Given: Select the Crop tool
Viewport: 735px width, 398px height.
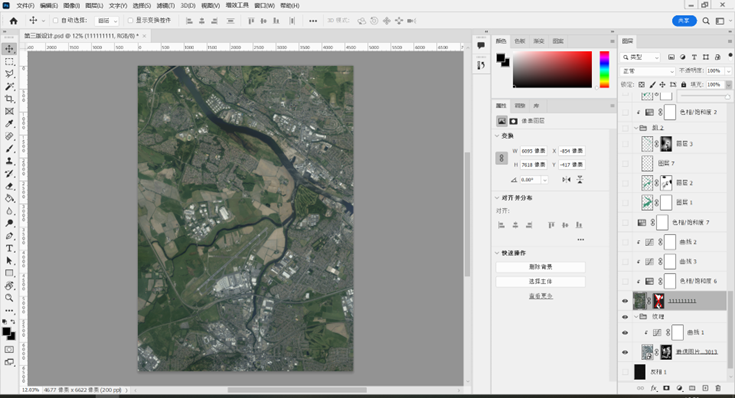Looking at the screenshot, I should coord(9,99).
